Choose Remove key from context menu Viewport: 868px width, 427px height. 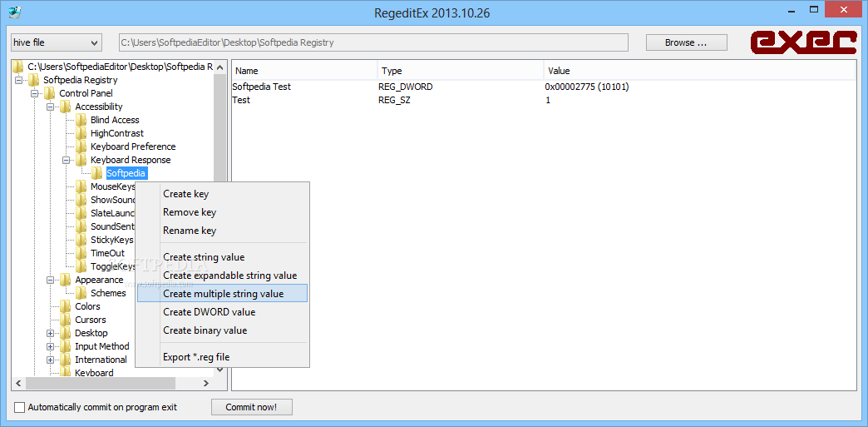click(222, 212)
